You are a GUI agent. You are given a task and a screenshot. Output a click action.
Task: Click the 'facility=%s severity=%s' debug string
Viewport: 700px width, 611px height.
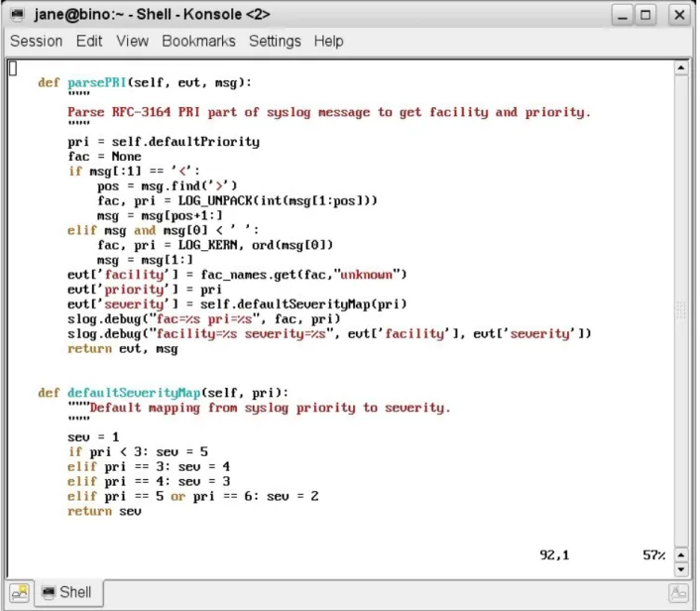[241, 333]
